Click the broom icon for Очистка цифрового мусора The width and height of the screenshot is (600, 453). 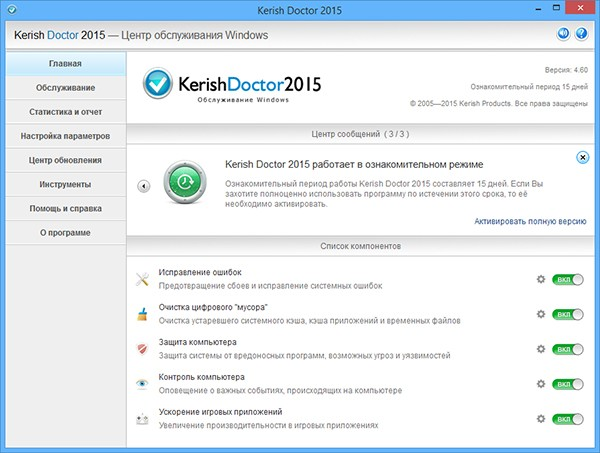(x=142, y=314)
